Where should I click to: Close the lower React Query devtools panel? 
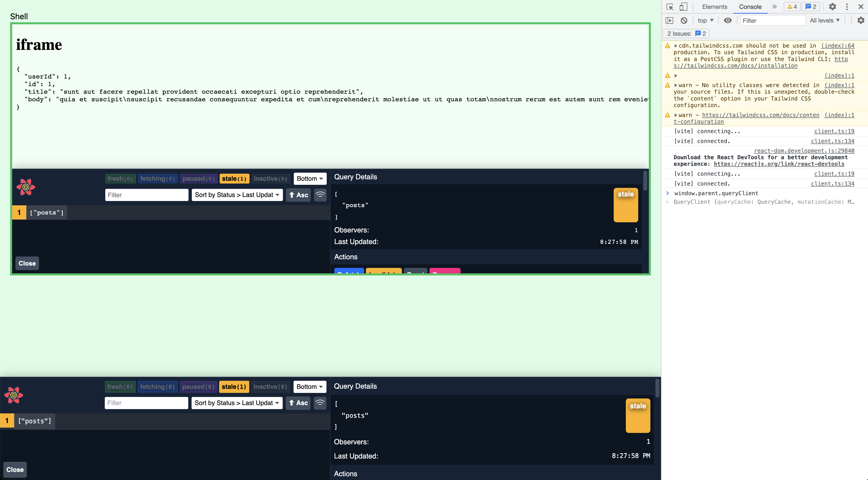(x=15, y=470)
